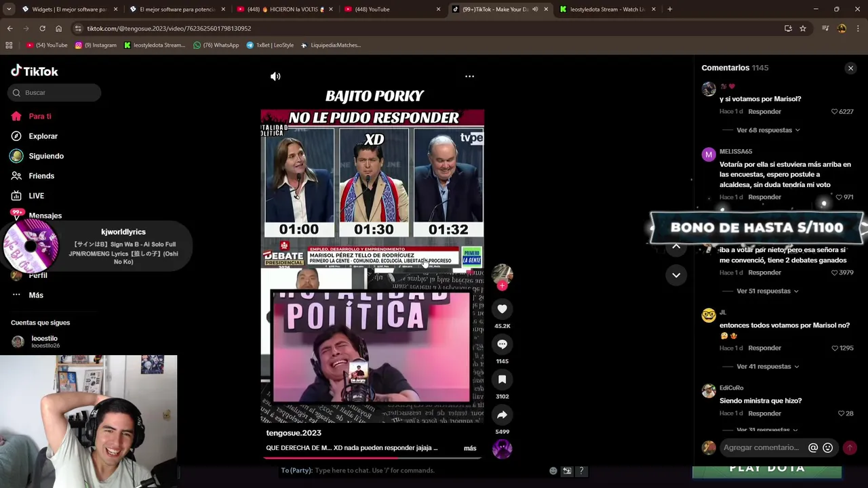Image resolution: width=868 pixels, height=488 pixels.
Task: Post comment with red arrow button
Action: point(850,447)
